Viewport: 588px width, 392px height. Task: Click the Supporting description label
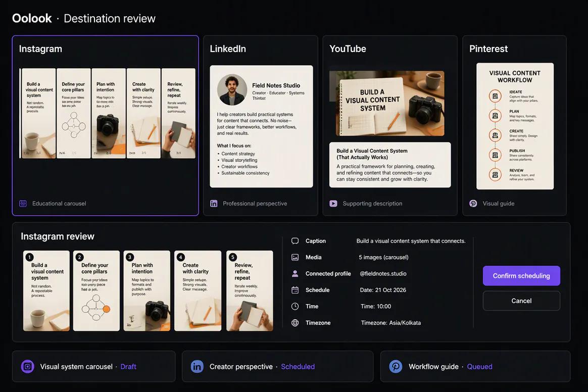tap(372, 203)
